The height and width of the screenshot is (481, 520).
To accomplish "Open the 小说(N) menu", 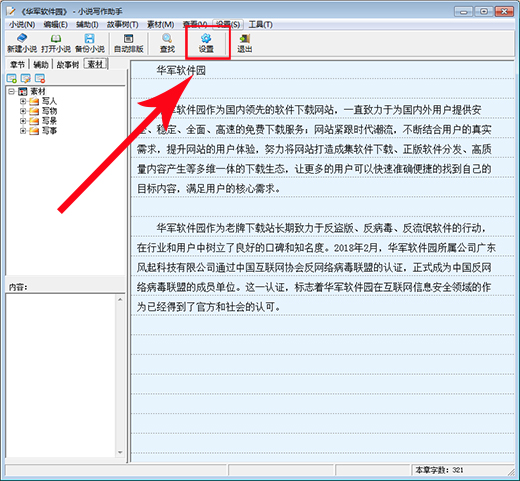I will coord(22,25).
